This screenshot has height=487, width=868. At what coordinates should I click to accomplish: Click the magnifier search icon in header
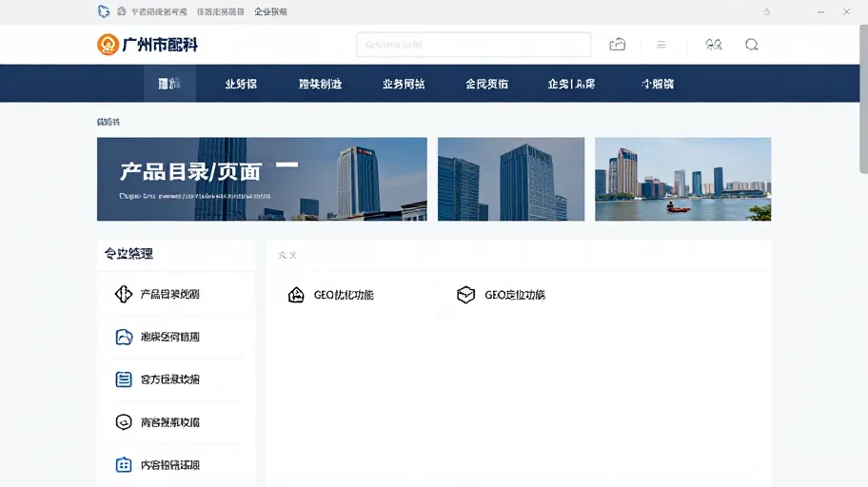pyautogui.click(x=751, y=45)
